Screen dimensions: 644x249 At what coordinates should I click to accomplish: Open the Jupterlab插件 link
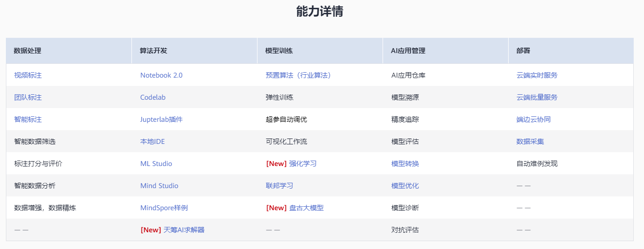coord(161,119)
